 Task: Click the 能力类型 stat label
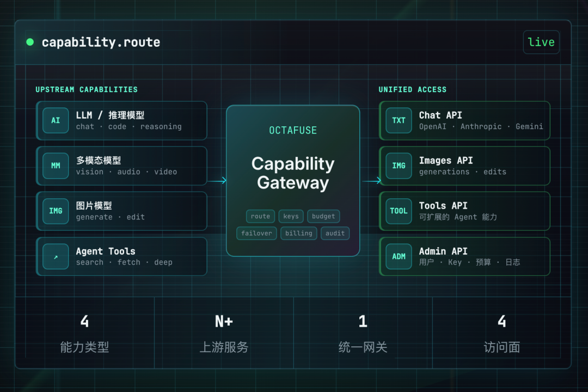[84, 347]
